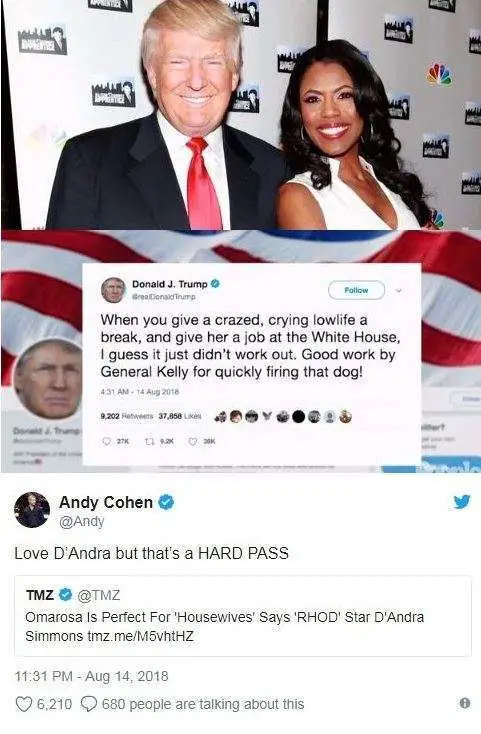Image resolution: width=481 pixels, height=734 pixels.
Task: Click the Follow button on Trump's tweet
Action: click(x=357, y=290)
